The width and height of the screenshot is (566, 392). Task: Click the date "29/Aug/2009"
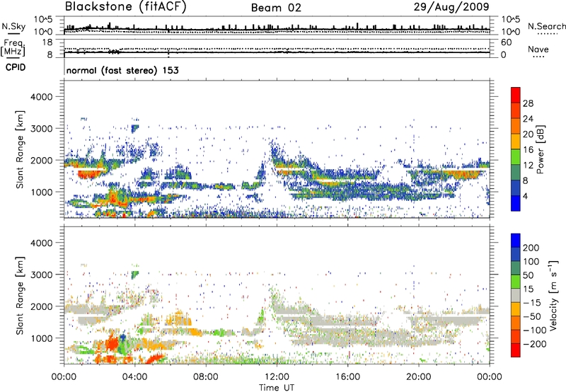(x=451, y=7)
